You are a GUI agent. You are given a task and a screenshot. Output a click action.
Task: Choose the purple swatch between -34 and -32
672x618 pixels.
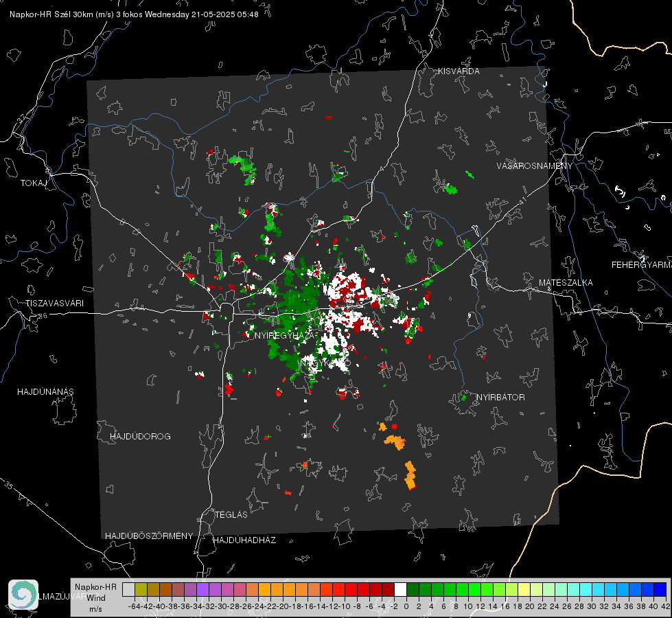pos(202,589)
